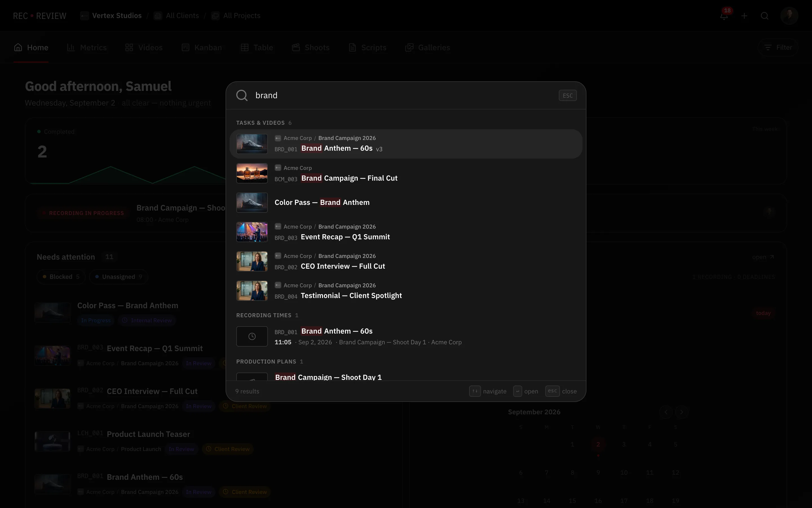Screen dimensions: 812x508
Task: Switch to the Home tab
Action: coord(31,47)
